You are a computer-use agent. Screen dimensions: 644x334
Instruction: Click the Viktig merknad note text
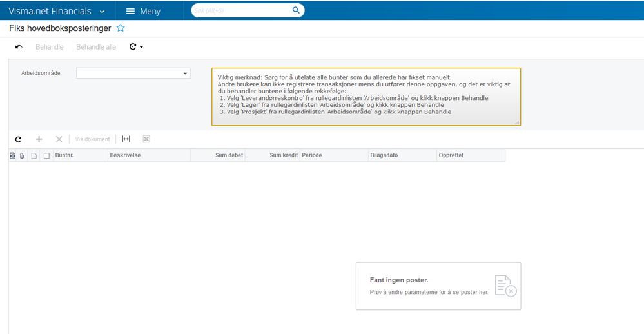364,95
